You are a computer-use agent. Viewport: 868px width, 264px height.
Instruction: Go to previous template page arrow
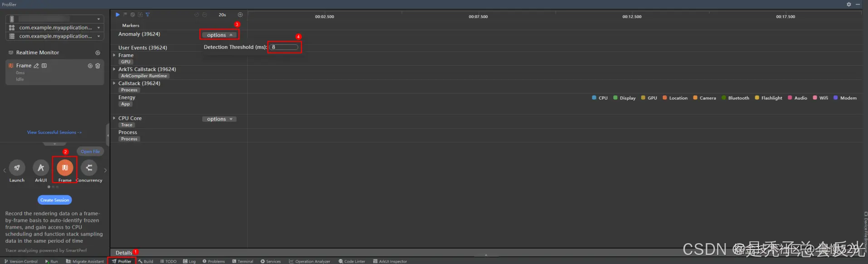[x=5, y=170]
